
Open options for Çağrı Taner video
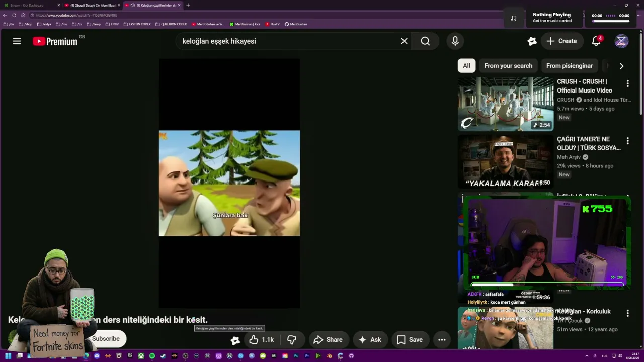click(x=627, y=141)
